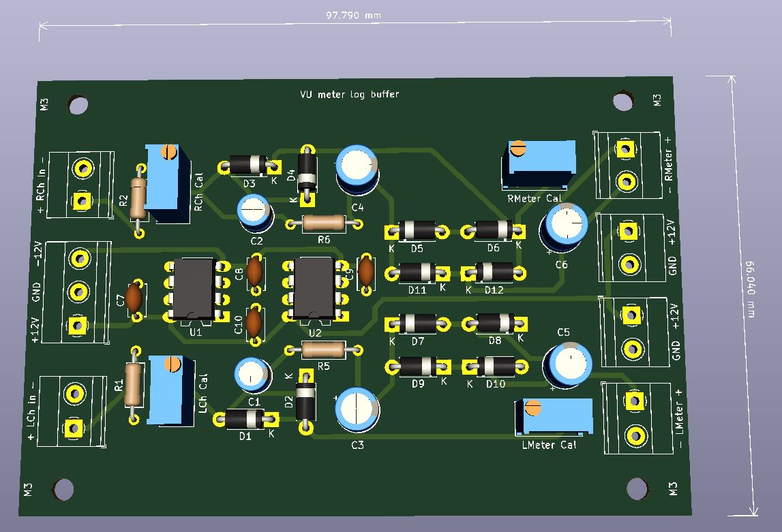The width and height of the screenshot is (782, 532).
Task: Select the U2 IC chip body
Action: [x=314, y=288]
